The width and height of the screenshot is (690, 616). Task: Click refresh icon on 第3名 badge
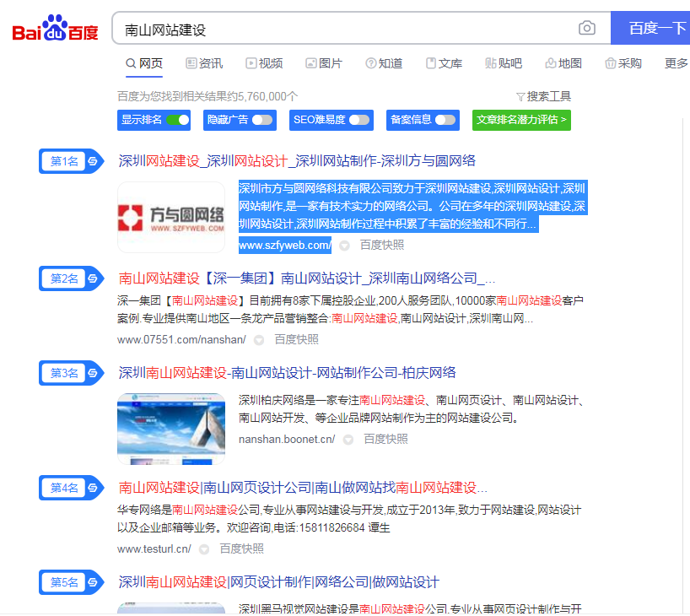point(93,373)
